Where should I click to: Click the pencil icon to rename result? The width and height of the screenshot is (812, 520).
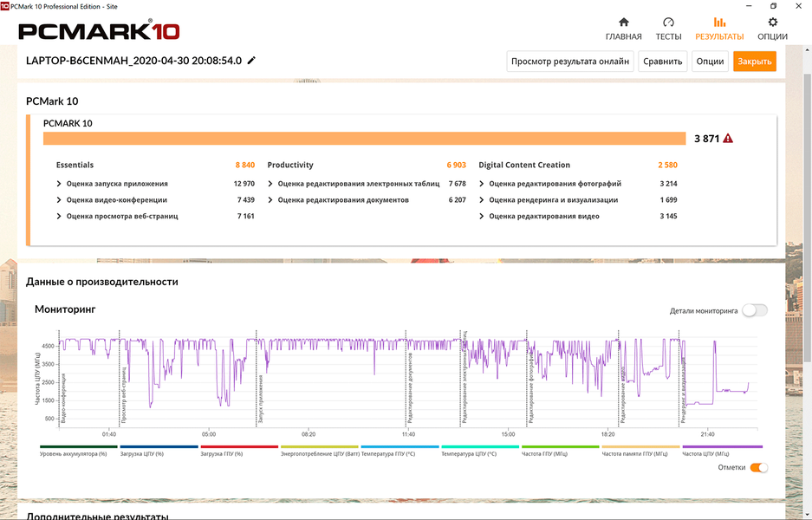tap(251, 61)
